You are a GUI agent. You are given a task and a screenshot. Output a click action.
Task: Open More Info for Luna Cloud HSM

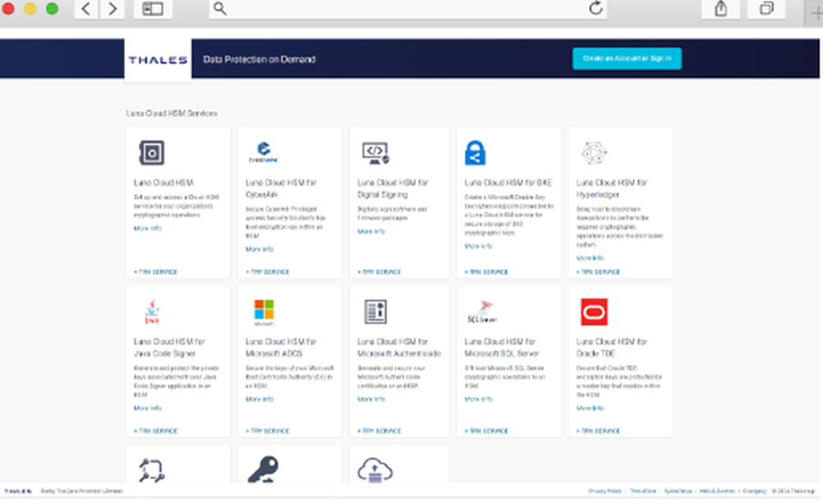(148, 229)
